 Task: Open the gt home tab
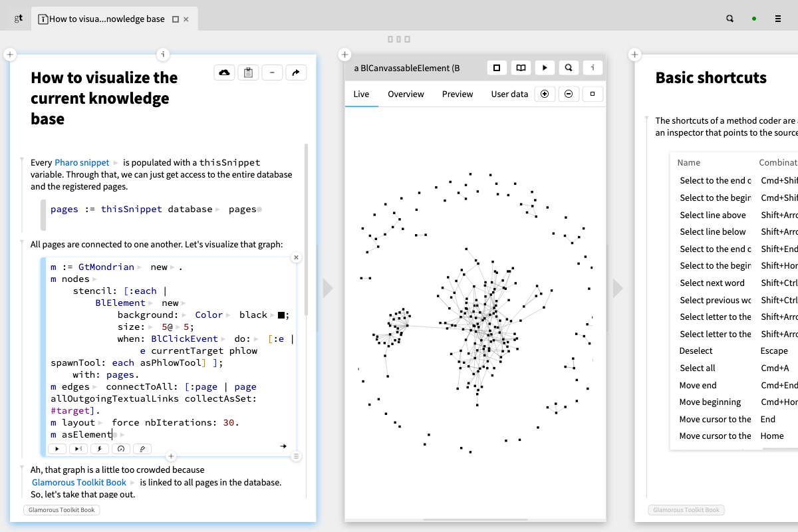coord(19,19)
